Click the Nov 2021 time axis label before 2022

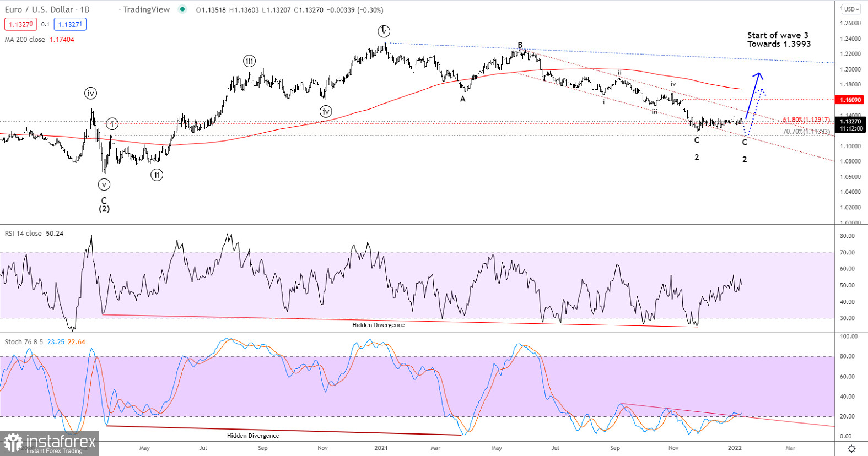(673, 448)
